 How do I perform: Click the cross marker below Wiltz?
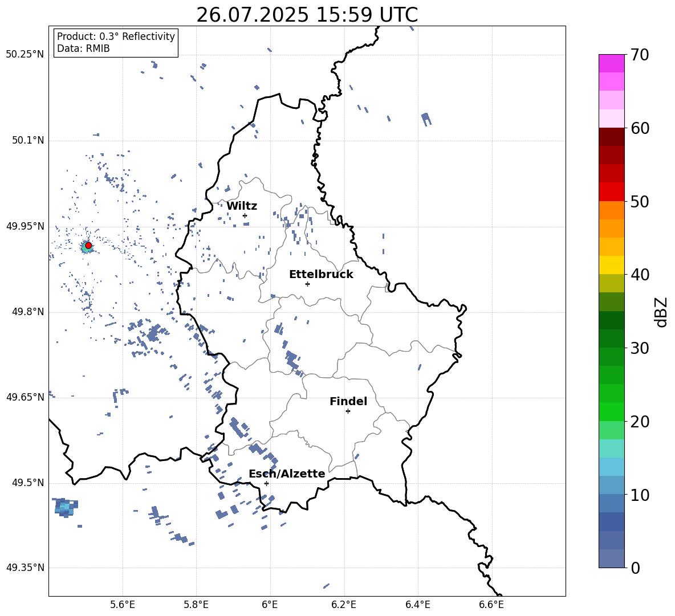[245, 215]
